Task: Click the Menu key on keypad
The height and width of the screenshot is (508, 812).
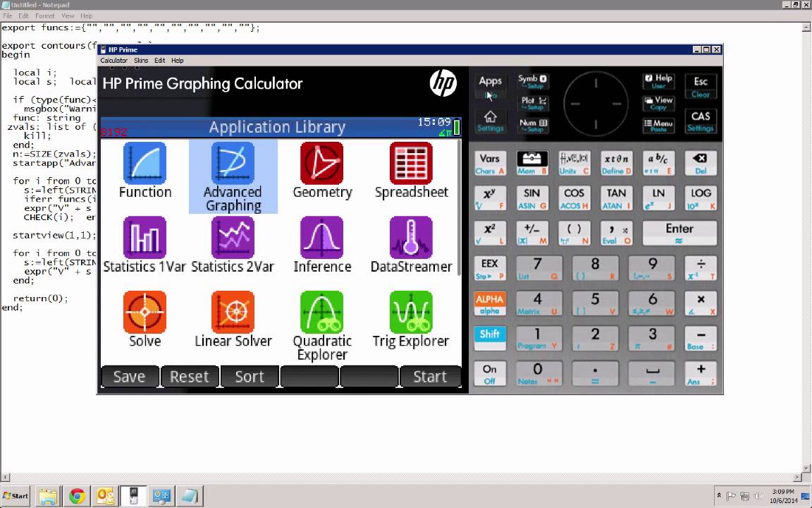Action: (x=659, y=125)
